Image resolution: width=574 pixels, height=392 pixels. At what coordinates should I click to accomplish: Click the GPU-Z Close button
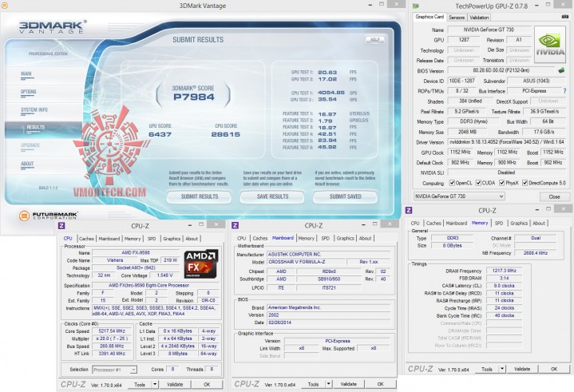click(x=554, y=196)
